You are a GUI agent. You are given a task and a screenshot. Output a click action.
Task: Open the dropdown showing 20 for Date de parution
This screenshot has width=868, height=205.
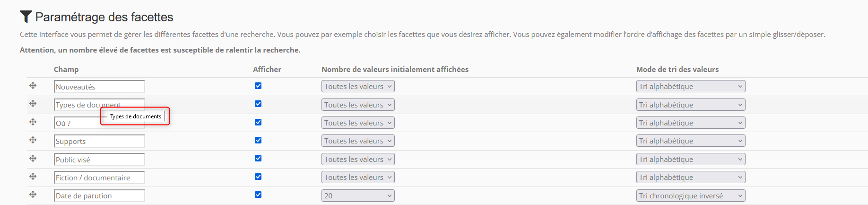358,196
